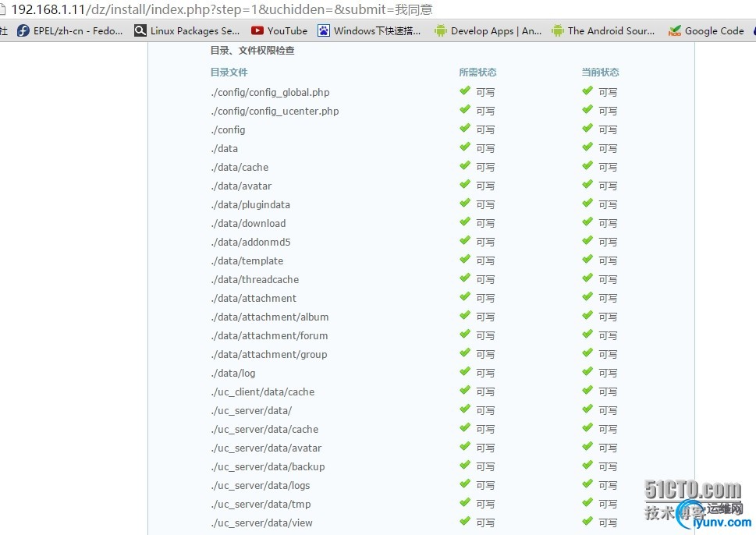Open the Linux Packages Search bookmark
This screenshot has width=756, height=535.
tap(187, 31)
